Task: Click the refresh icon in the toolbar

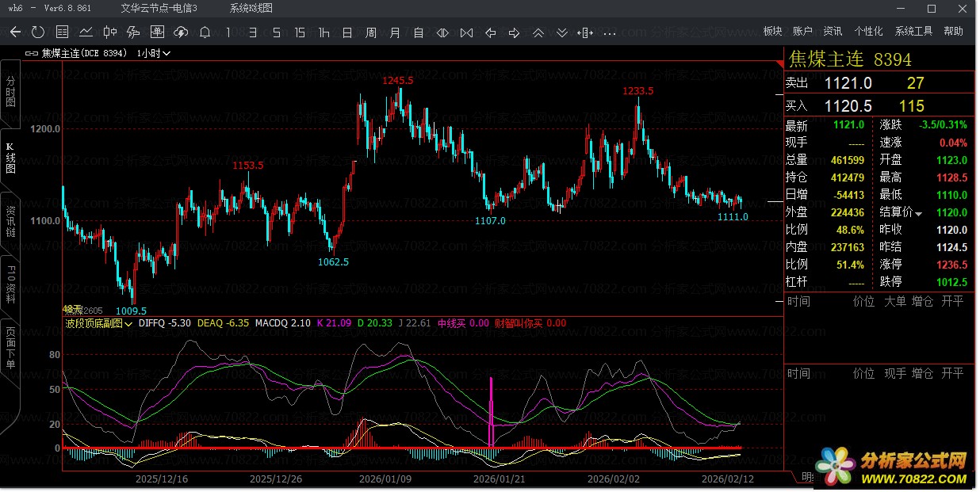Action: 38,32
